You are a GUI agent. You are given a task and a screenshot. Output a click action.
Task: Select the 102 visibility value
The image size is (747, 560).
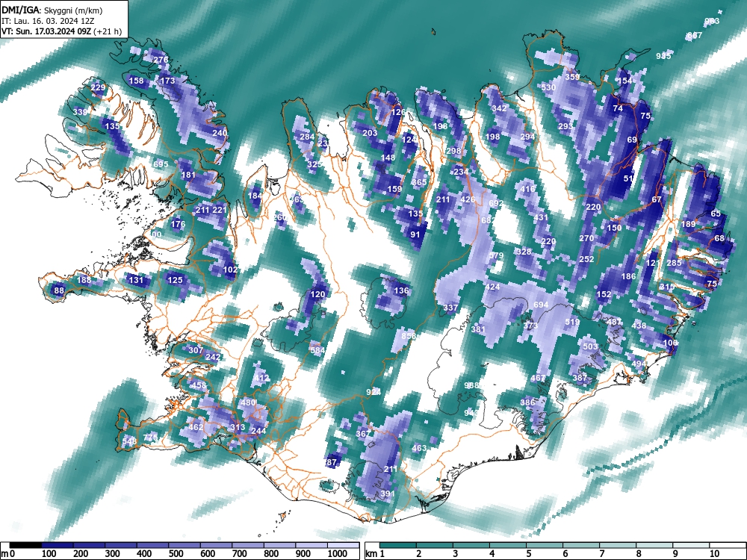230,270
